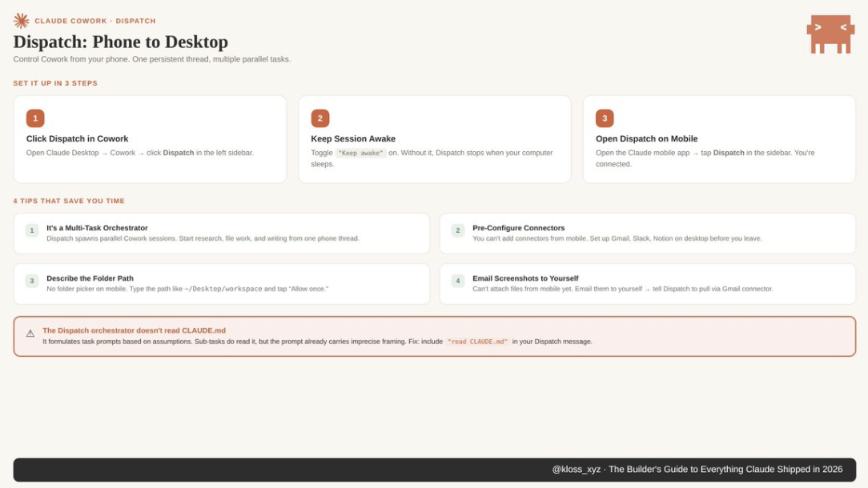The image size is (868, 488).
Task: Click the orange step 1 badge
Action: point(35,118)
